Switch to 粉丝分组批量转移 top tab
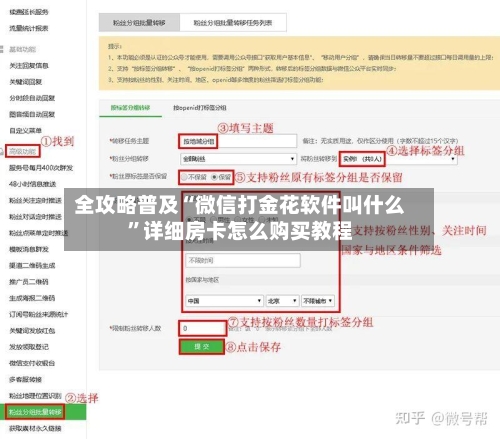Screen dimensions: 500x439 tap(139, 23)
